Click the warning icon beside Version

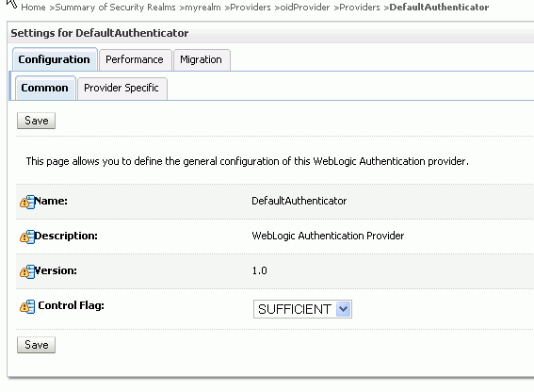(x=27, y=271)
